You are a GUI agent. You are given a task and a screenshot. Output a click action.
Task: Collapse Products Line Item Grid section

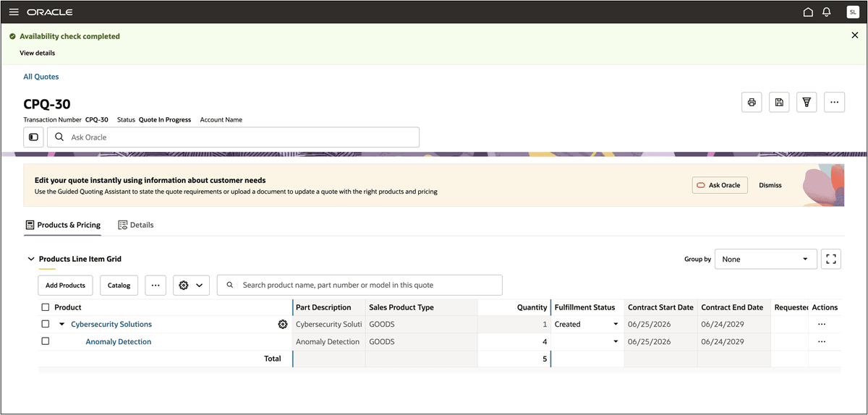[x=31, y=259]
